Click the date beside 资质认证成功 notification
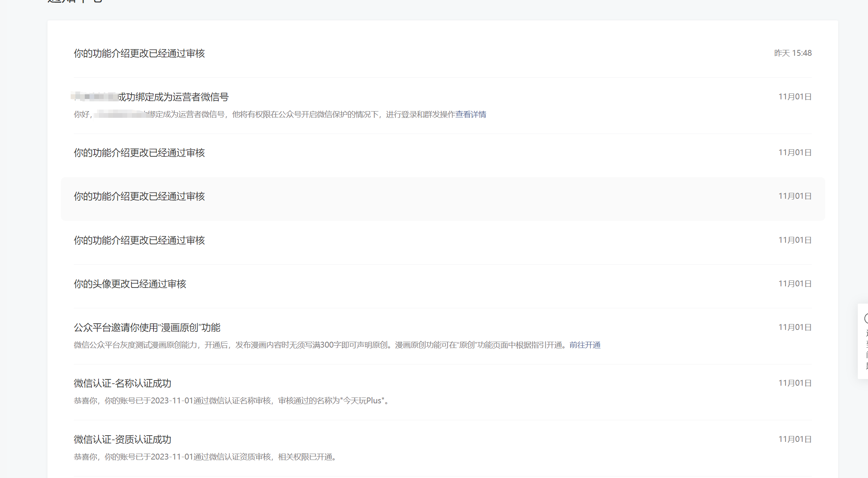 point(795,439)
